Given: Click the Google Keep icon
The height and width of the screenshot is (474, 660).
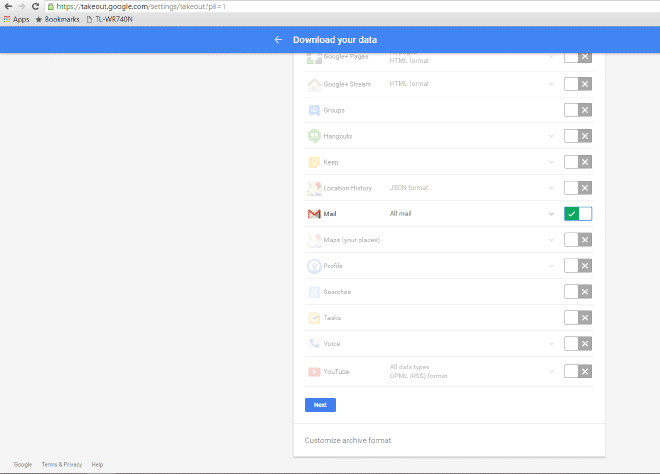Looking at the screenshot, I should click(x=314, y=162).
